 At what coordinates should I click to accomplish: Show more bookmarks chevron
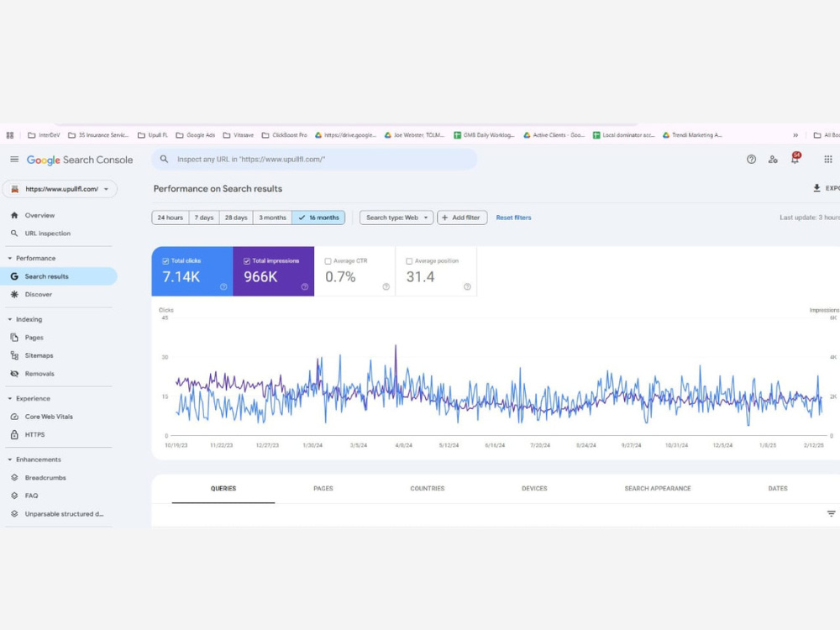795,135
